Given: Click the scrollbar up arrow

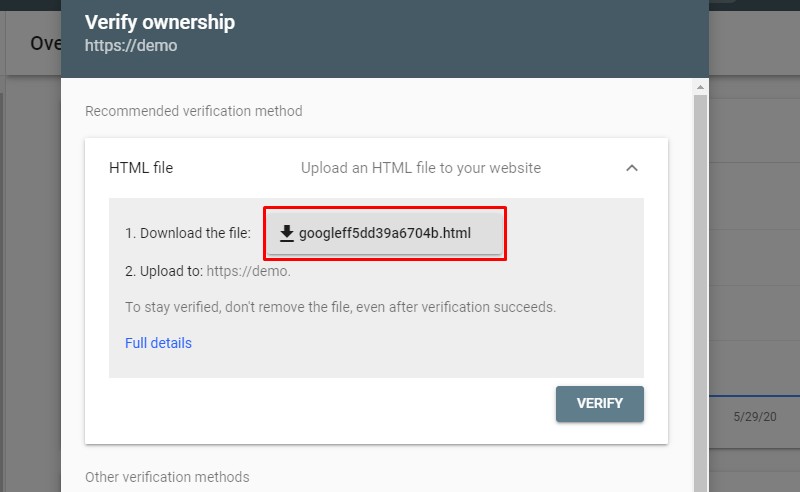Looking at the screenshot, I should tap(700, 87).
